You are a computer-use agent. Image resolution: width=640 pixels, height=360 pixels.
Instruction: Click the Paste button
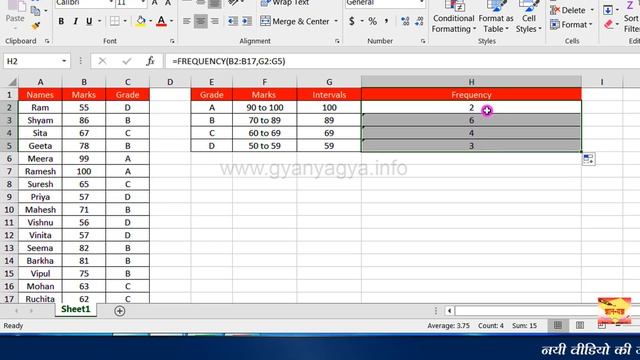tap(15, 13)
